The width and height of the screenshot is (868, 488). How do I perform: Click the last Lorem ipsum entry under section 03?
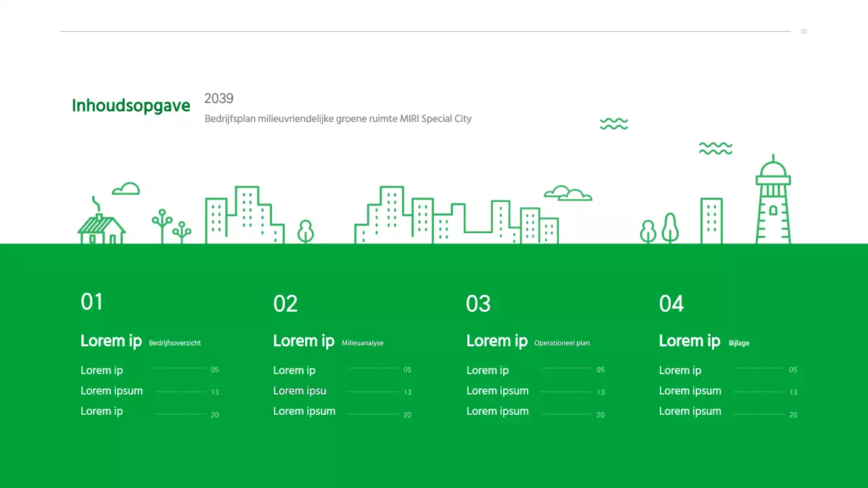[497, 411]
